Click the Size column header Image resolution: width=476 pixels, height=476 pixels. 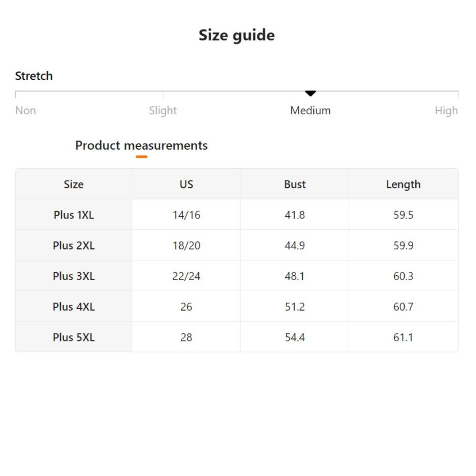pos(74,184)
